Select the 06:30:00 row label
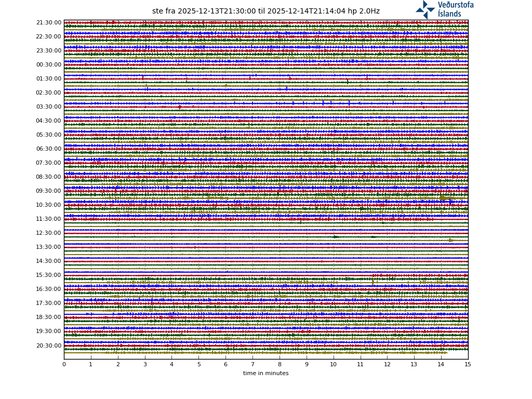This screenshot has width=532, height=399. pos(49,149)
